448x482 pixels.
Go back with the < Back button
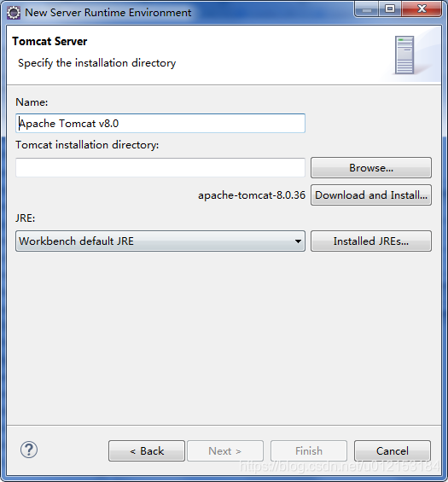pos(147,451)
